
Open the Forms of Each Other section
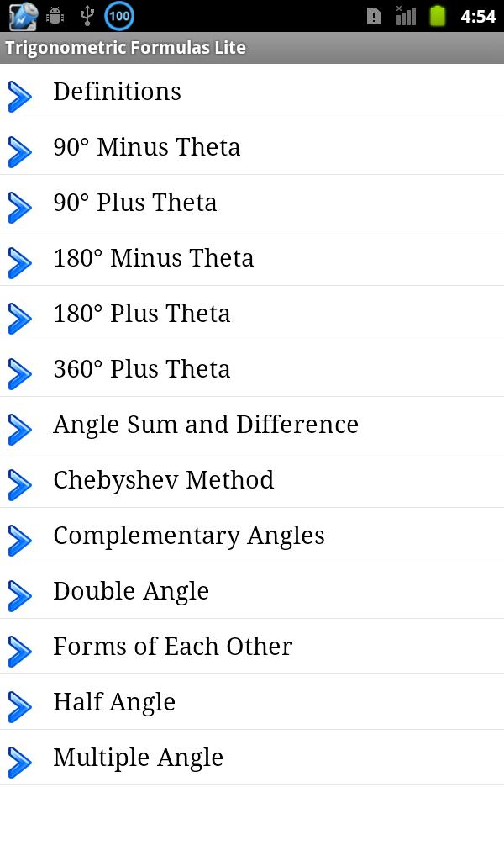pos(172,647)
